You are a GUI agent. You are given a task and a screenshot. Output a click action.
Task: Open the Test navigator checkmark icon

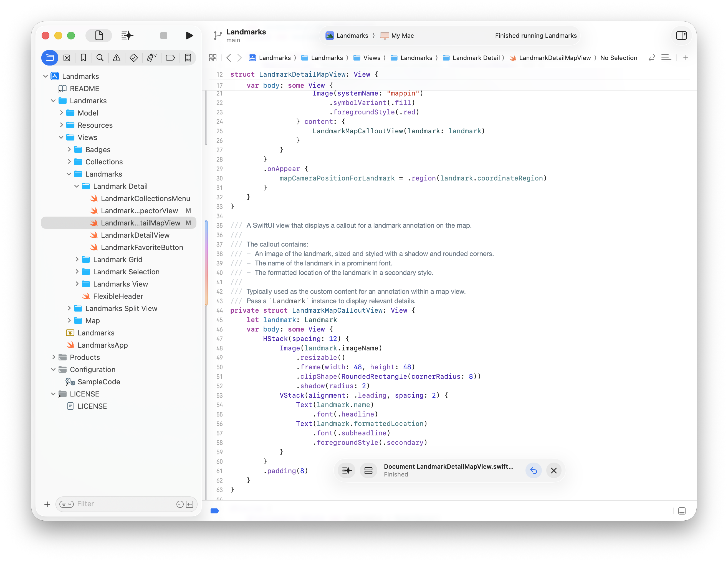tap(133, 57)
